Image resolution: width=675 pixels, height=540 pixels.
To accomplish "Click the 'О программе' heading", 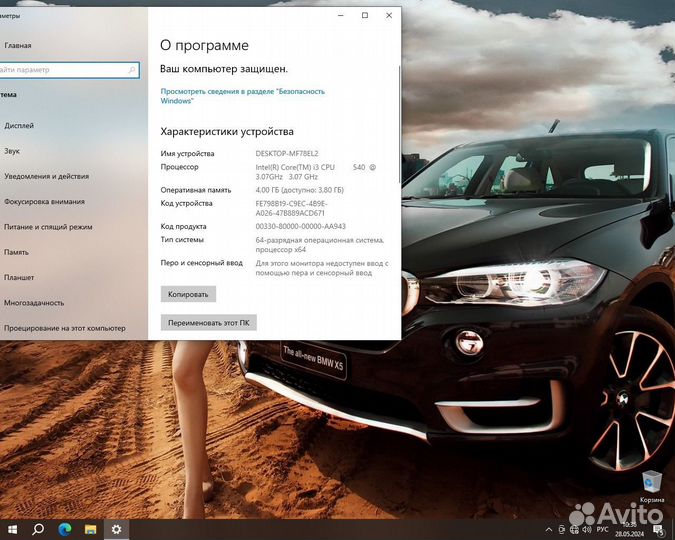I will click(204, 45).
